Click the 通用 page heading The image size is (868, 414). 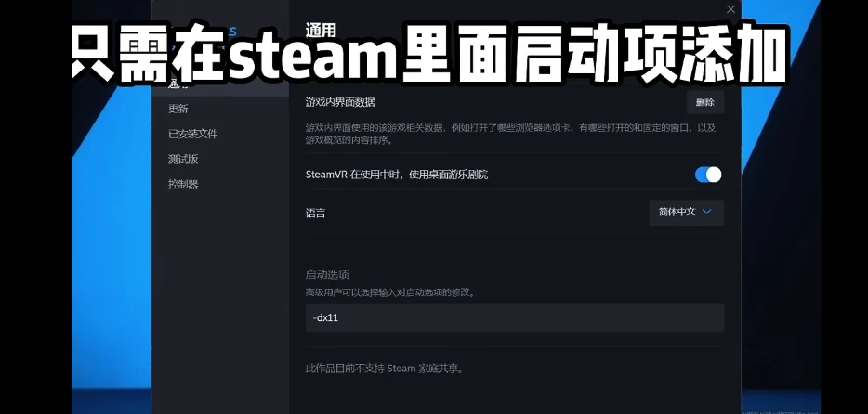pos(321,30)
